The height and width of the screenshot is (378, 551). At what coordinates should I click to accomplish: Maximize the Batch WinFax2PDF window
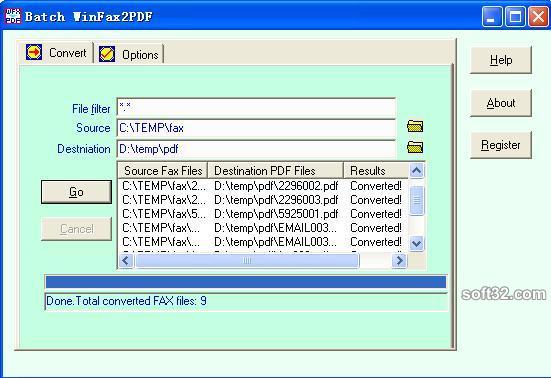[x=515, y=17]
